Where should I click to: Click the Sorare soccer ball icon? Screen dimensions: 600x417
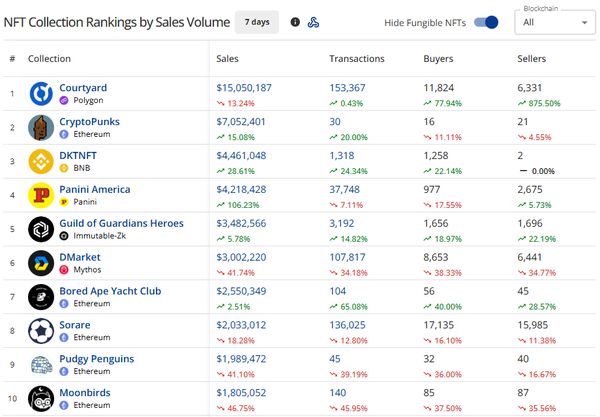(41, 331)
